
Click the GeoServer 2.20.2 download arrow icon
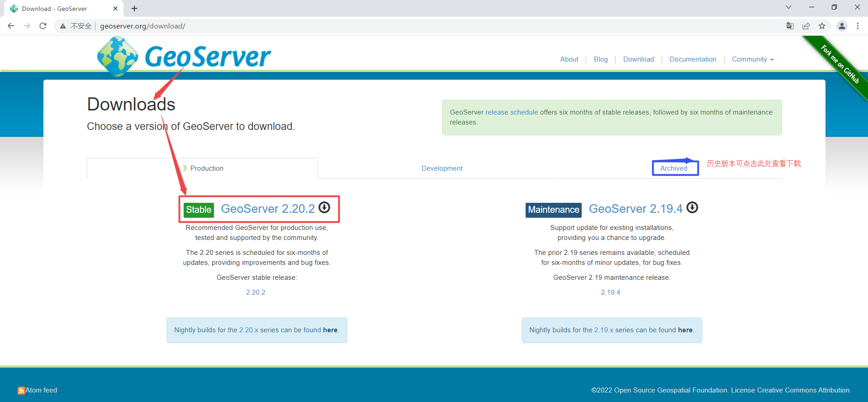click(324, 207)
